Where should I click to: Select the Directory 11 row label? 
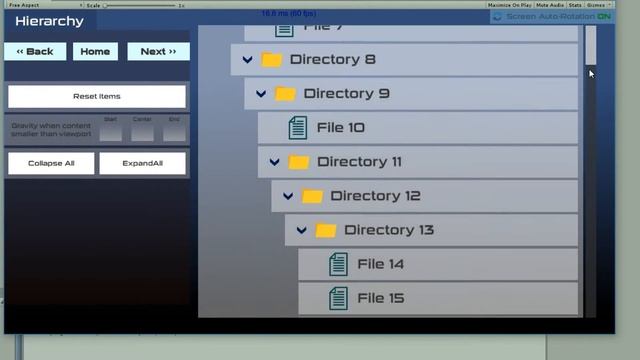coord(360,162)
